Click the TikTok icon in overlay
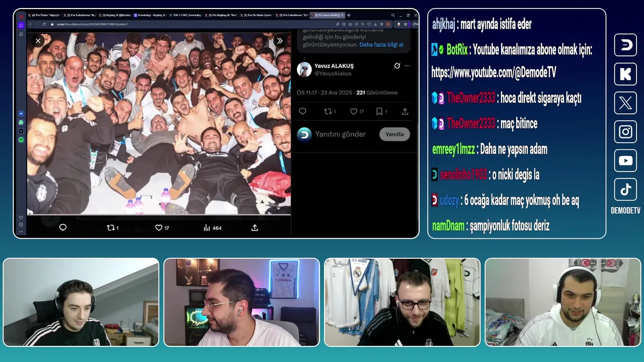Viewport: 644px width, 362px height. tap(625, 189)
